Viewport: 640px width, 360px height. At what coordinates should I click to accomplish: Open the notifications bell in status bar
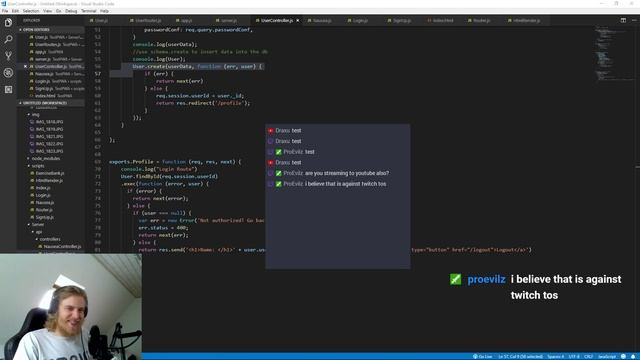pos(633,356)
